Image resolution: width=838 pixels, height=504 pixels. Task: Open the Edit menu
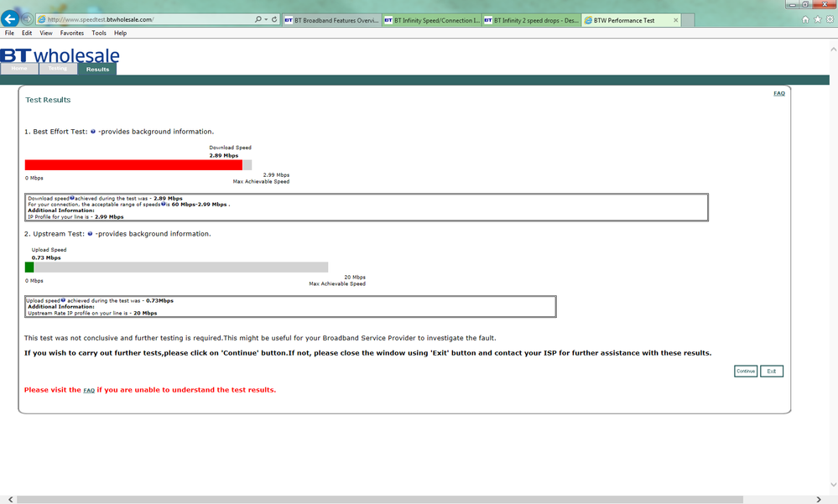coord(27,34)
